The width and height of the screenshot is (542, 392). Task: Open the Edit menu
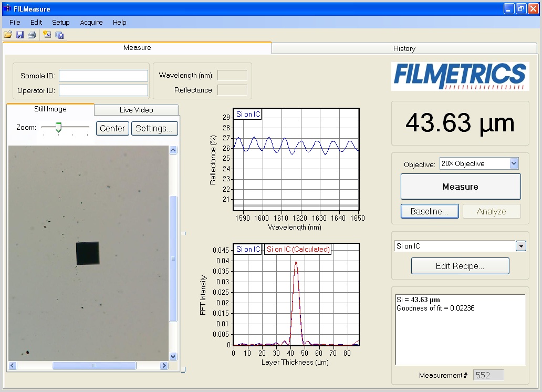point(36,23)
